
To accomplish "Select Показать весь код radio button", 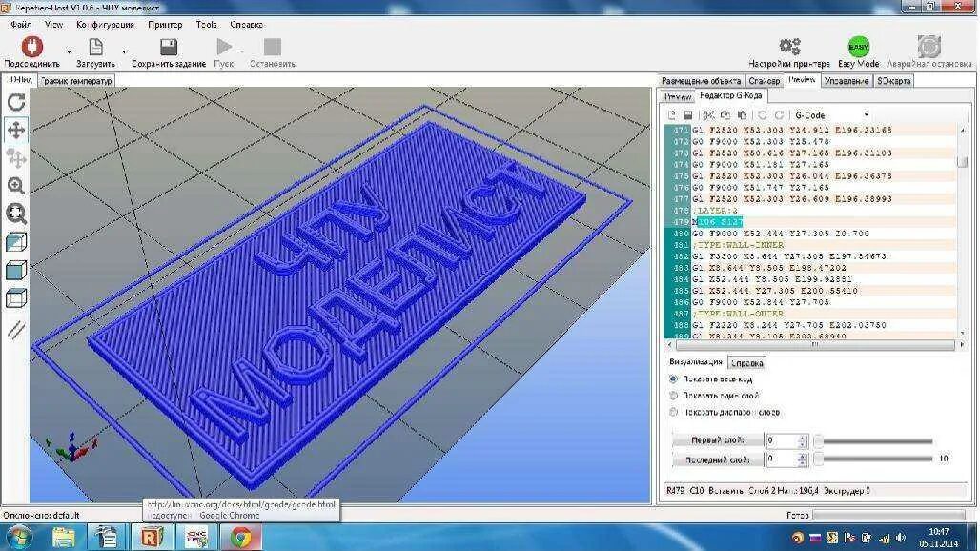I will tap(673, 378).
